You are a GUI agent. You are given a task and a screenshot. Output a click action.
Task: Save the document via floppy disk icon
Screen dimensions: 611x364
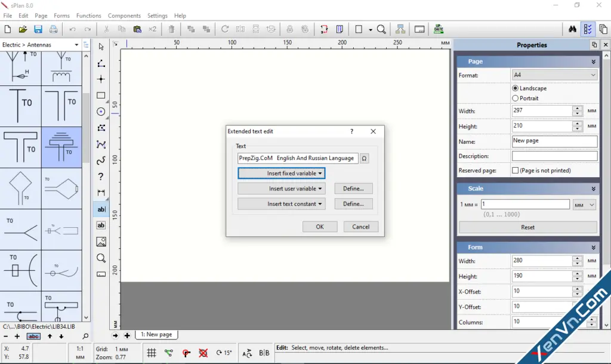click(x=38, y=29)
